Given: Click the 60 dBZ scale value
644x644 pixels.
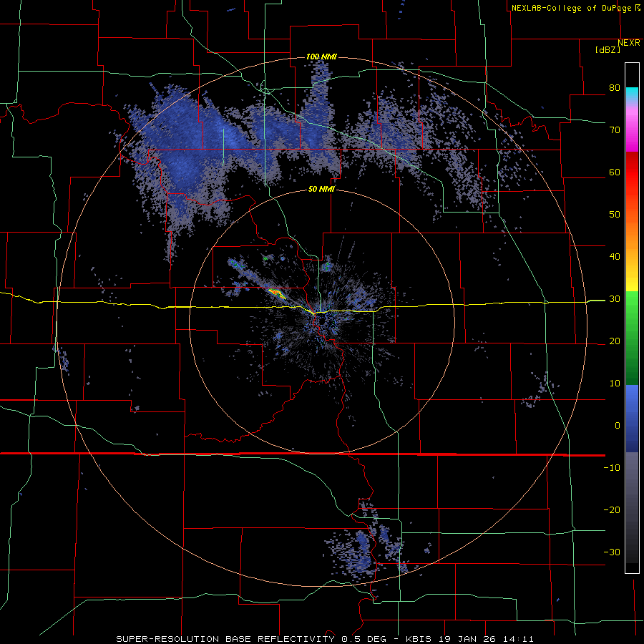Looking at the screenshot, I should (615, 172).
